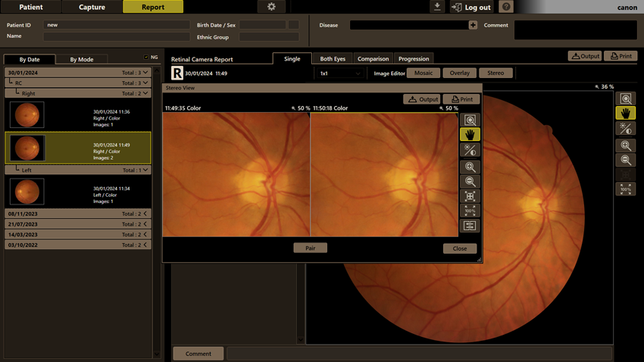The width and height of the screenshot is (644, 362).
Task: Click the align images icon in Stereo View
Action: pyautogui.click(x=470, y=226)
